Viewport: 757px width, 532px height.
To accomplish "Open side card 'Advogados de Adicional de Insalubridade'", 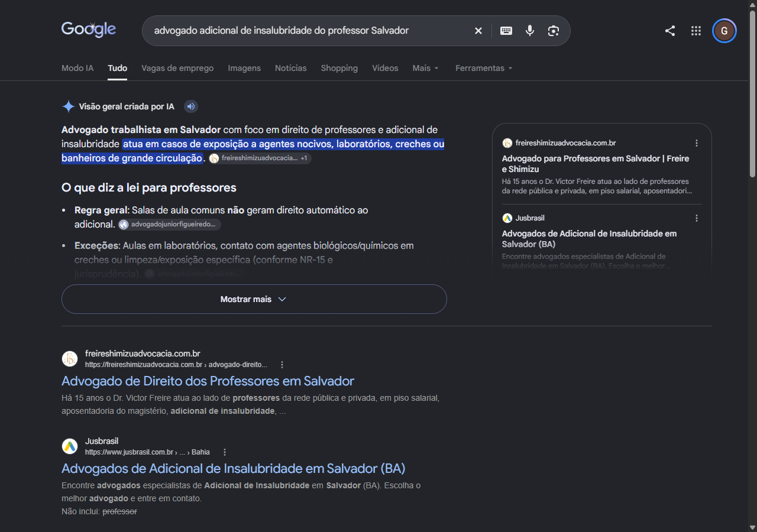I will 589,239.
